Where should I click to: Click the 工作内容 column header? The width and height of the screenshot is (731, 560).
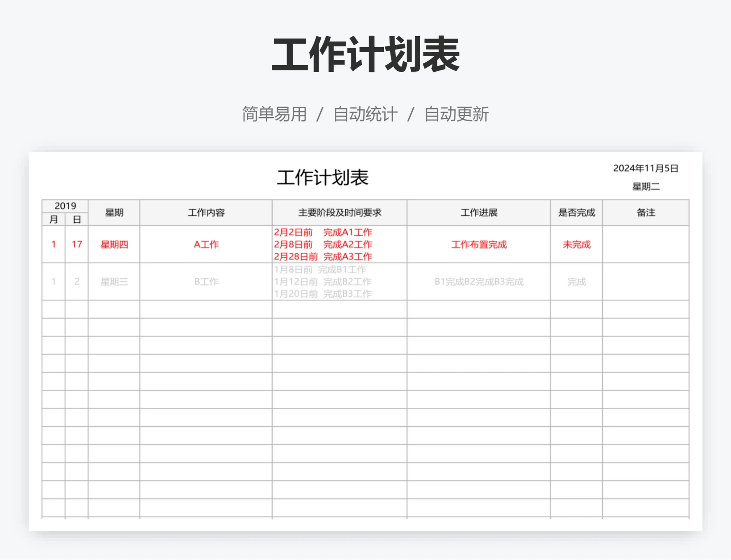pos(205,213)
